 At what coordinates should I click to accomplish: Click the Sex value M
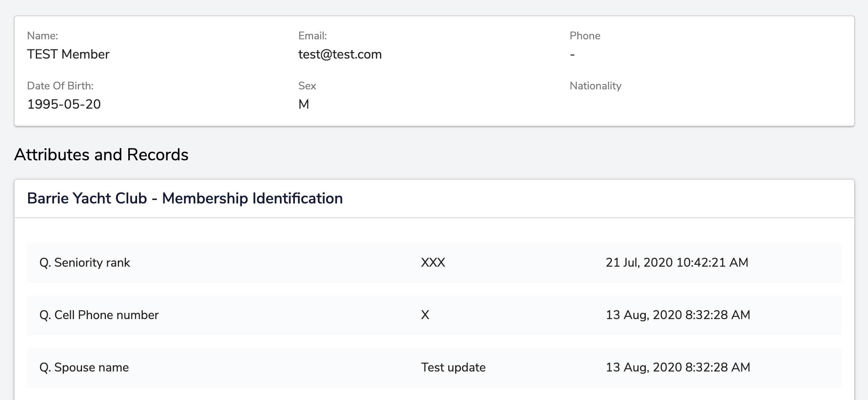[x=303, y=104]
